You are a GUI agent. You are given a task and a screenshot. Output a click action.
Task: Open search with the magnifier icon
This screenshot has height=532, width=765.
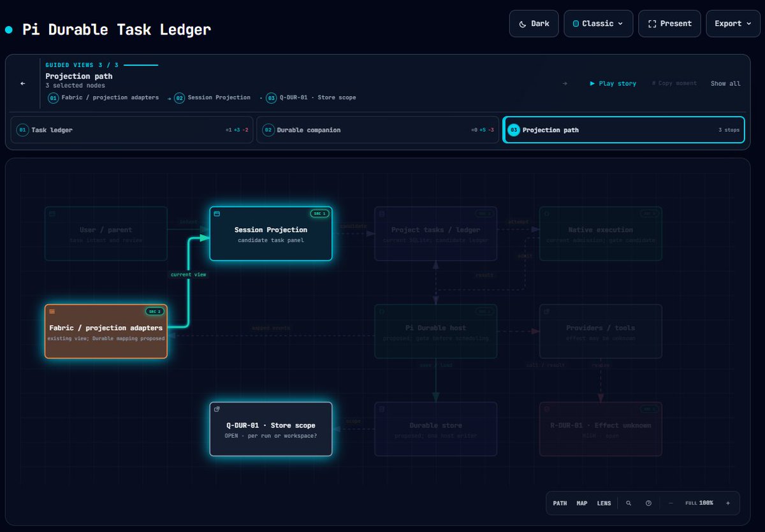629,503
